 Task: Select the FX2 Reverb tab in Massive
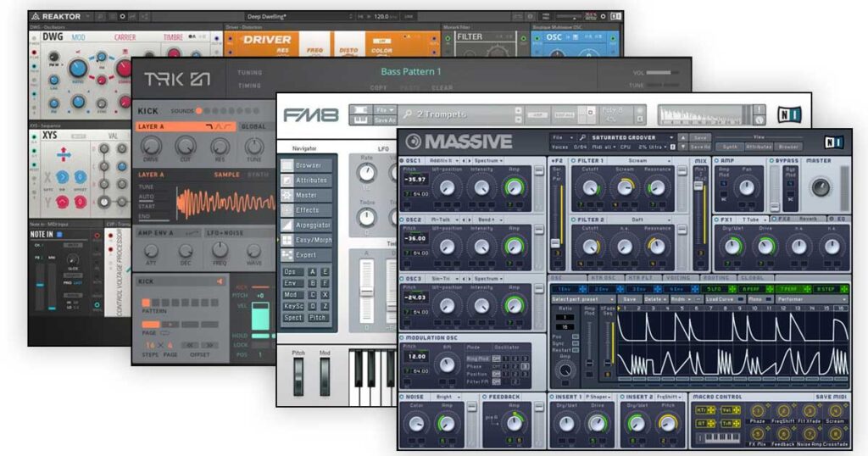(799, 220)
